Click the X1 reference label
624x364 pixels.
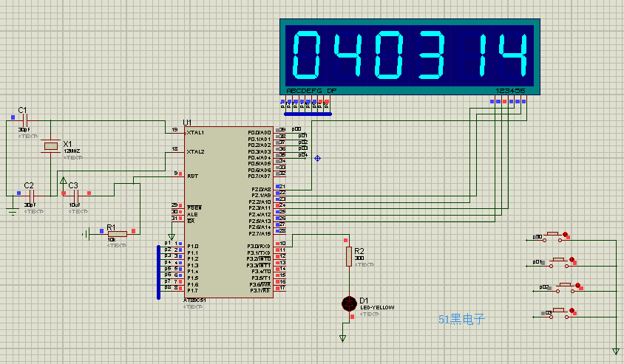(x=68, y=144)
